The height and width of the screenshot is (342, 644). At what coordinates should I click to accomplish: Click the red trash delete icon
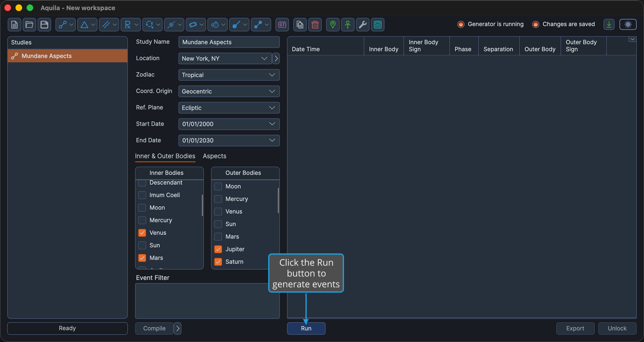[315, 25]
